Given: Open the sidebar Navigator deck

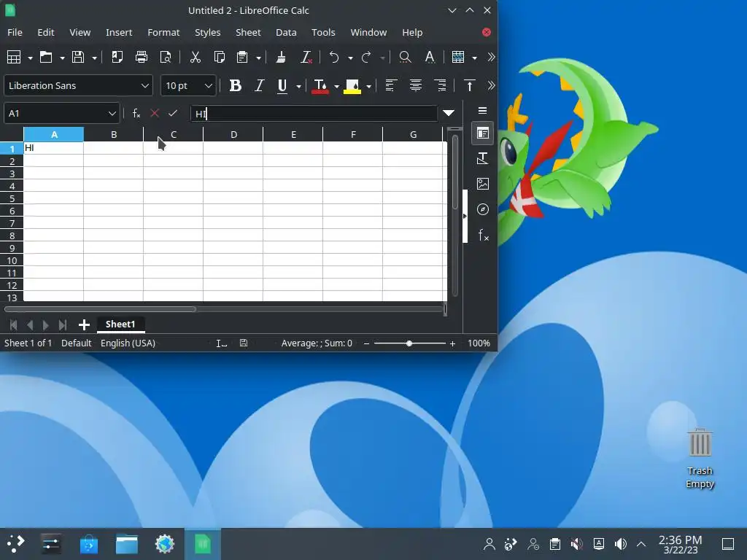Looking at the screenshot, I should point(483,209).
